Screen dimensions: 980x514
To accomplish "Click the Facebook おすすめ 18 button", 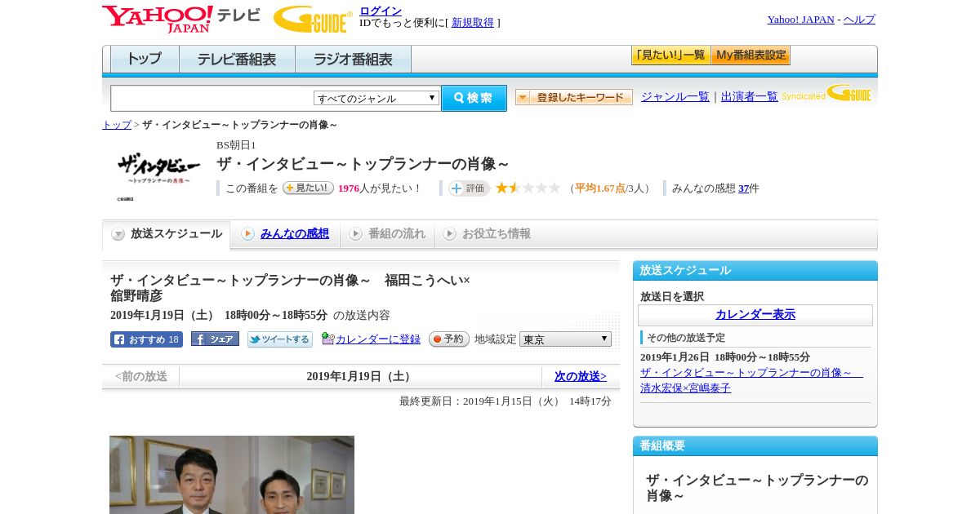I will (x=146, y=339).
